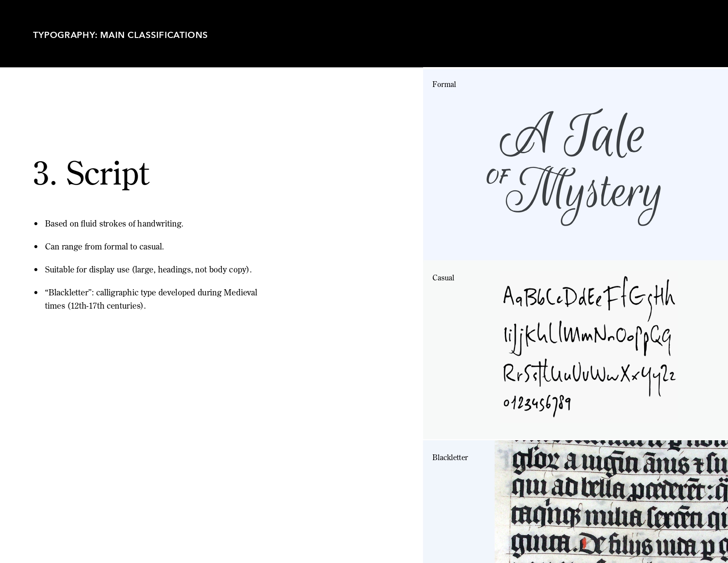Click the "Suitable for display use" bullet text

148,270
